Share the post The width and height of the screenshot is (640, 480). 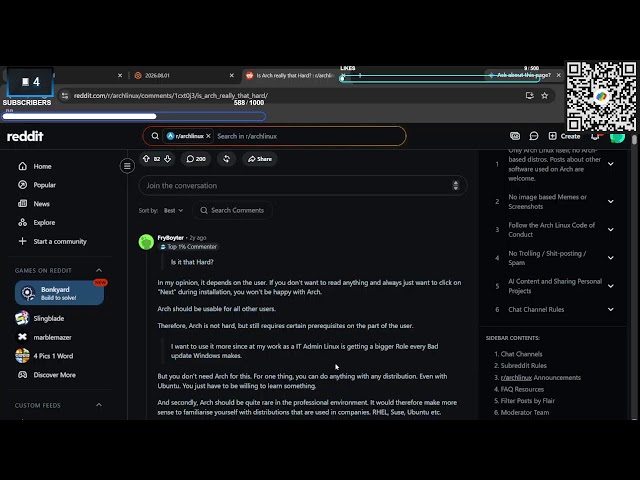pyautogui.click(x=260, y=159)
